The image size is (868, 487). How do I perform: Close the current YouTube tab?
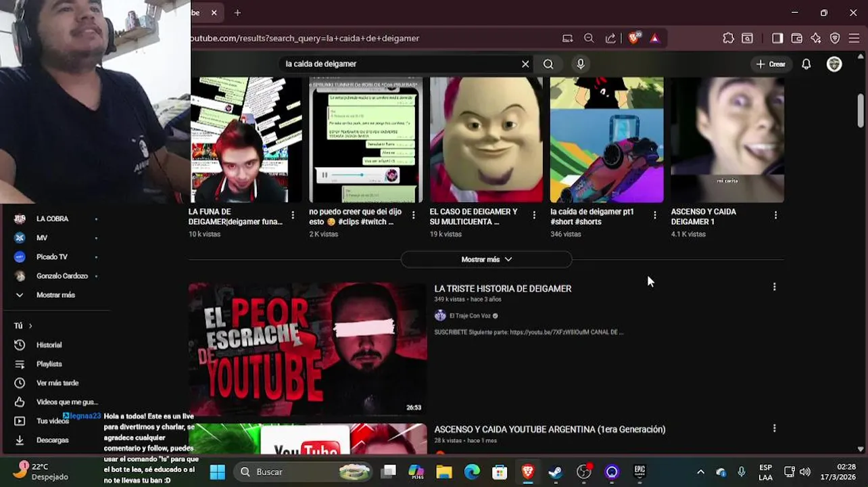[x=214, y=13]
